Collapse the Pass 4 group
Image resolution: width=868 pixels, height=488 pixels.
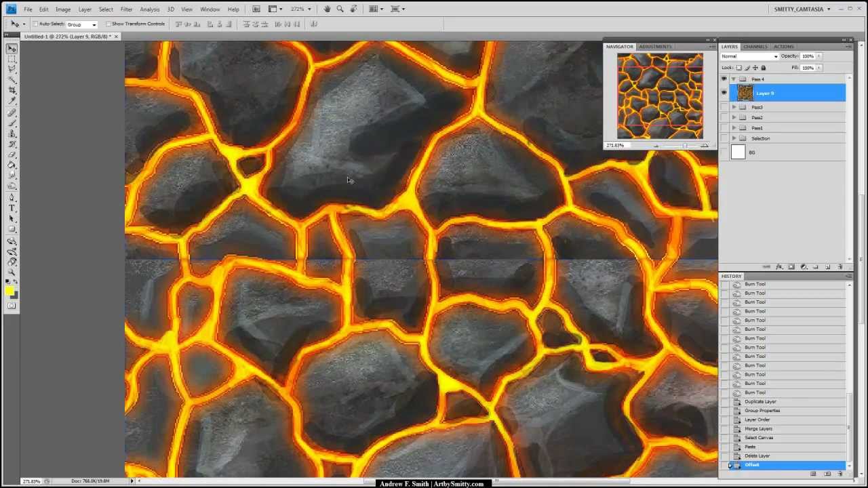click(734, 79)
